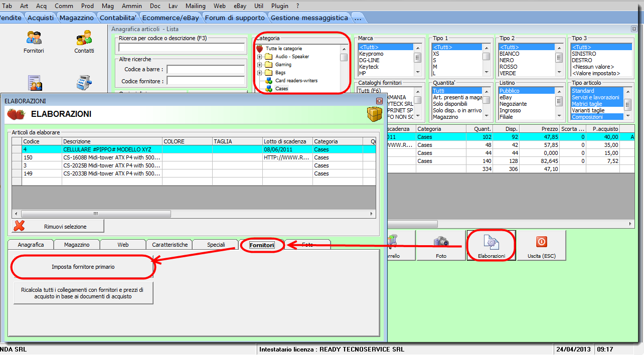The image size is (644, 355).
Task: Click the Tipo articolo list down arrow
Action: (x=627, y=117)
